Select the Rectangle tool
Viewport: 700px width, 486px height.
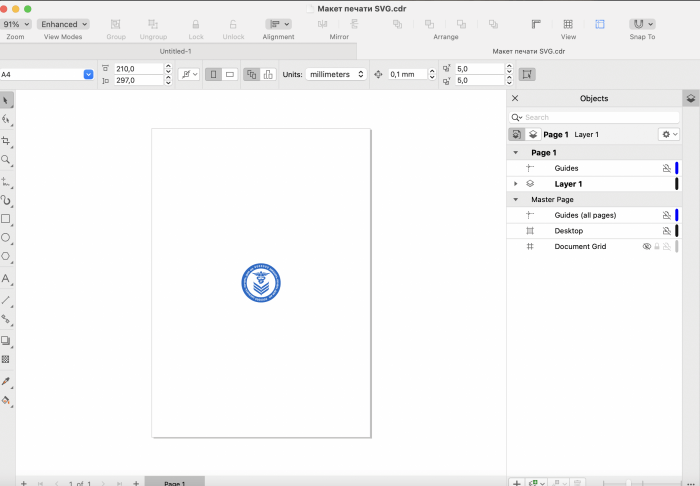pos(6,219)
